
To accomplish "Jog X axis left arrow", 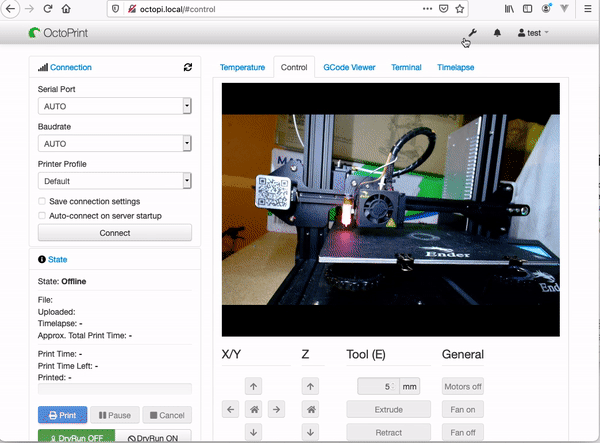I will (x=231, y=409).
